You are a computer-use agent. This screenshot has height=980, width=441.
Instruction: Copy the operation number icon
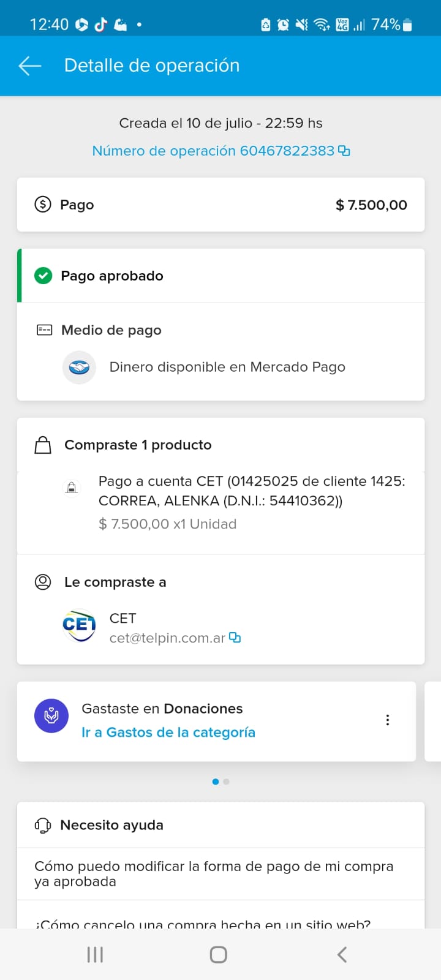344,151
